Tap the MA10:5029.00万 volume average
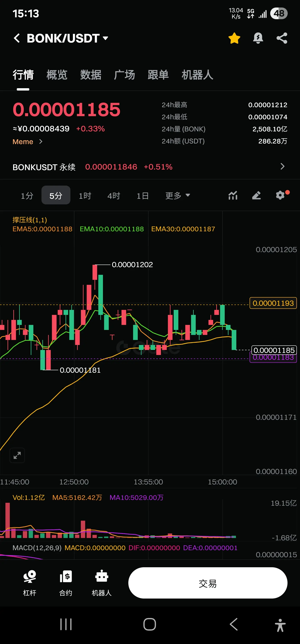Image resolution: width=300 pixels, height=644 pixels. [x=136, y=498]
